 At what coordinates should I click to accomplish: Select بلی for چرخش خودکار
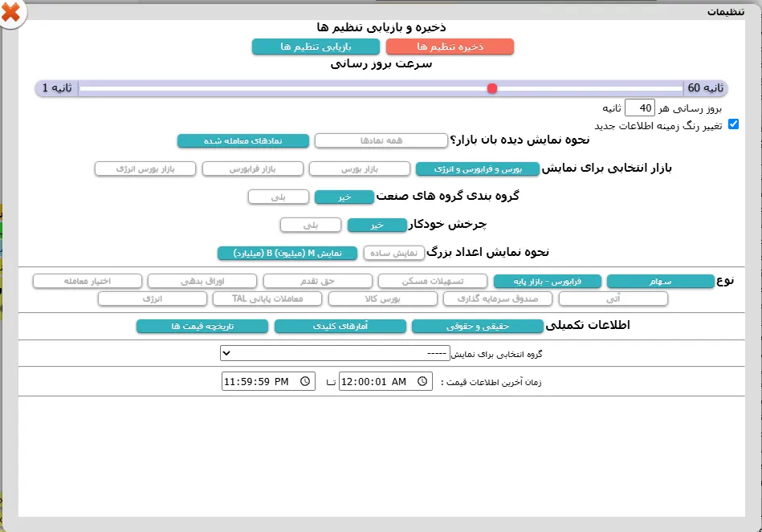click(x=311, y=225)
